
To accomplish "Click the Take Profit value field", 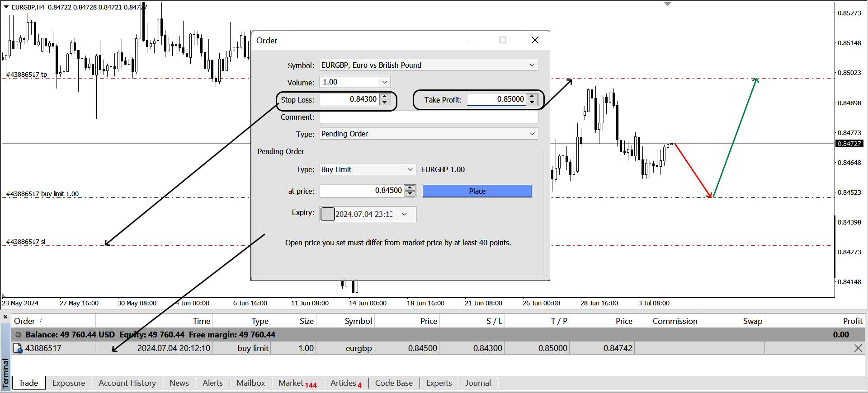I will tap(497, 99).
